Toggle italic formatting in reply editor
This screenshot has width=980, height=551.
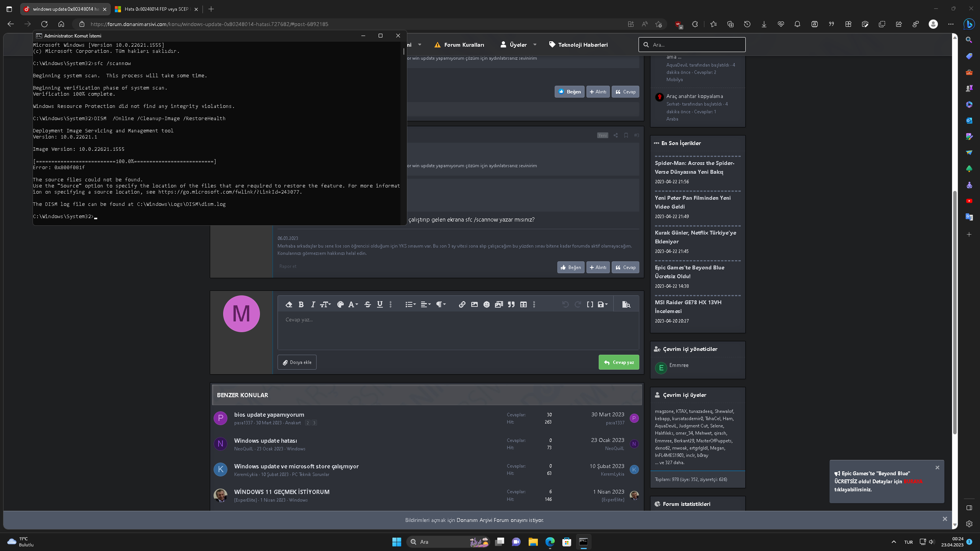click(313, 304)
